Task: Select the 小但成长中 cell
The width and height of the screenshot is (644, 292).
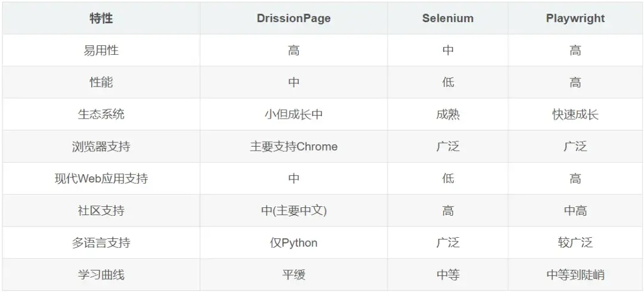Action: [x=293, y=114]
